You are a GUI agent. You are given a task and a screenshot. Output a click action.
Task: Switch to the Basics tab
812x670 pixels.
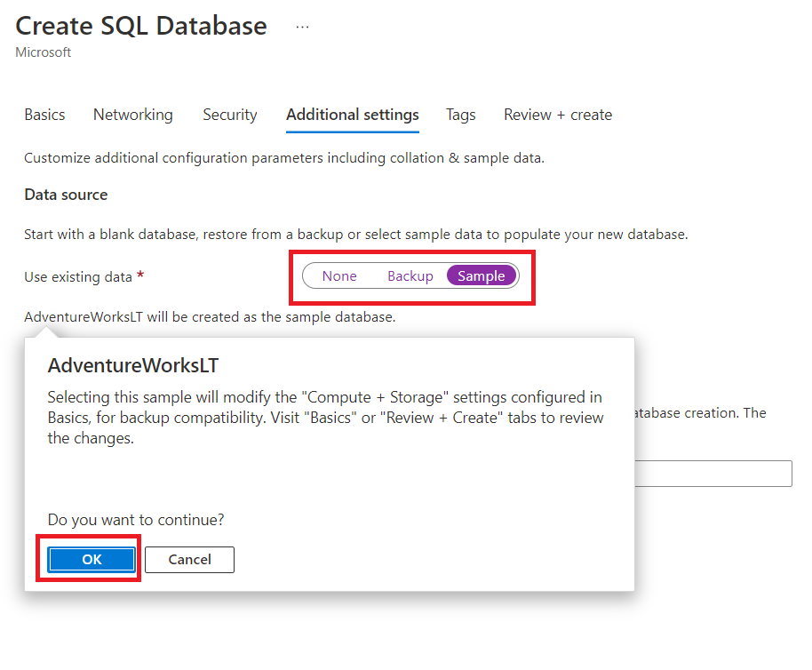[44, 115]
